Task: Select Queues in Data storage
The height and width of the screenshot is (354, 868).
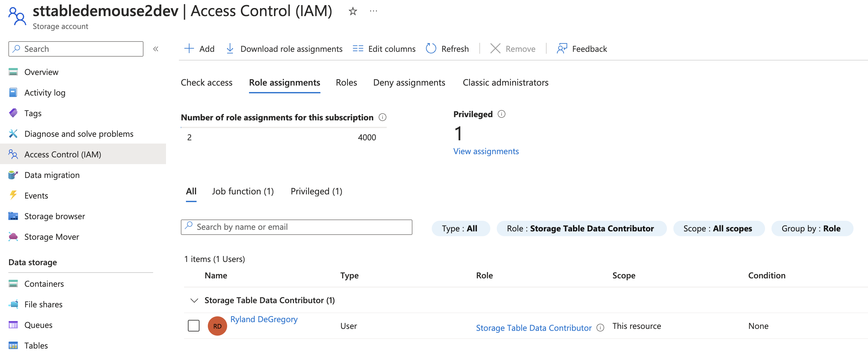Action: click(38, 325)
